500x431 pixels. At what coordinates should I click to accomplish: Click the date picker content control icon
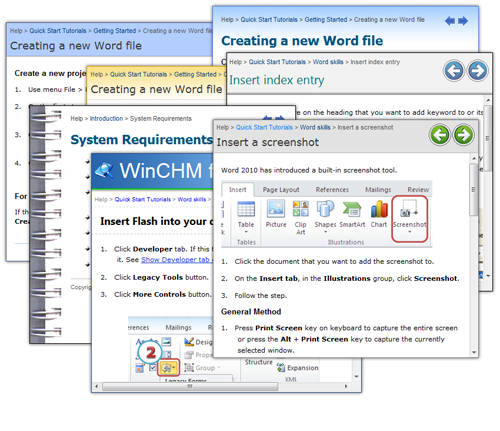click(140, 368)
